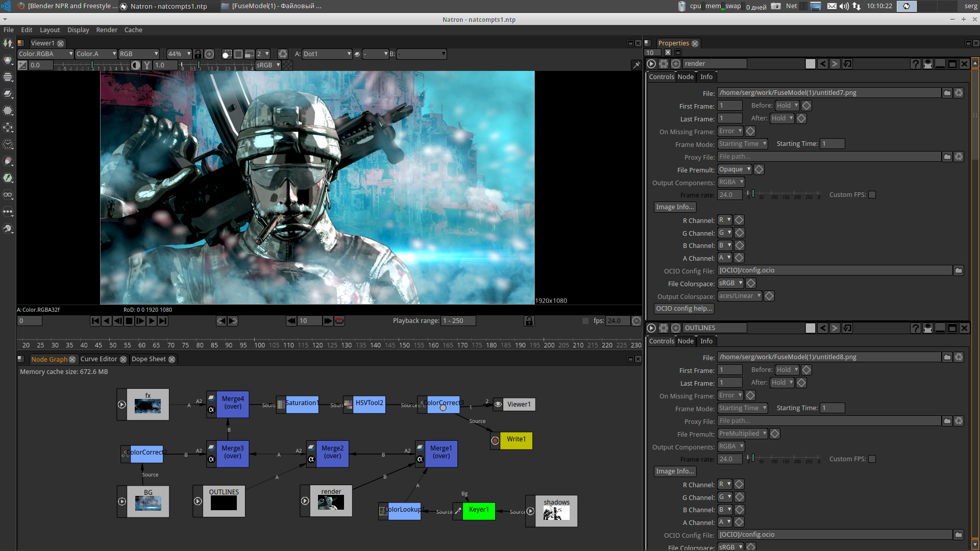Enable region of interest icon in viewer

[x=238, y=54]
